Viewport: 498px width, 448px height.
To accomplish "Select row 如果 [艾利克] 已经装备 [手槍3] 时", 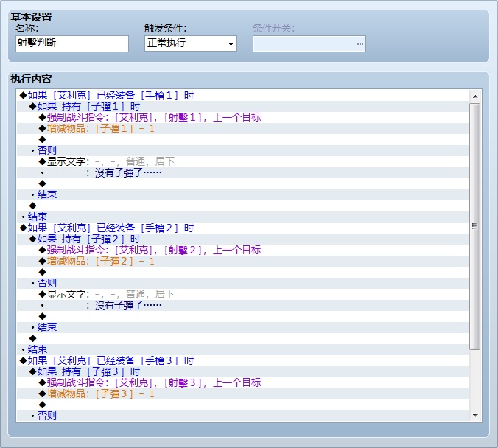I will click(242, 360).
